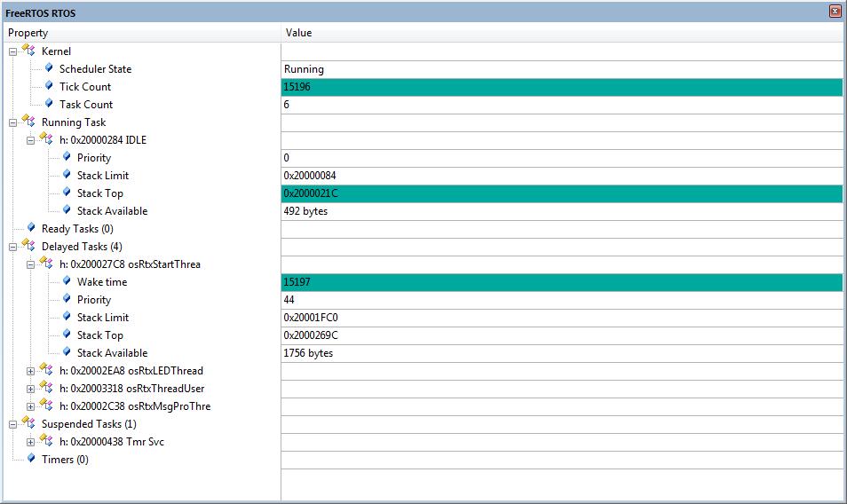
Task: Click the stack limit value 0x20000084
Action: pos(310,176)
